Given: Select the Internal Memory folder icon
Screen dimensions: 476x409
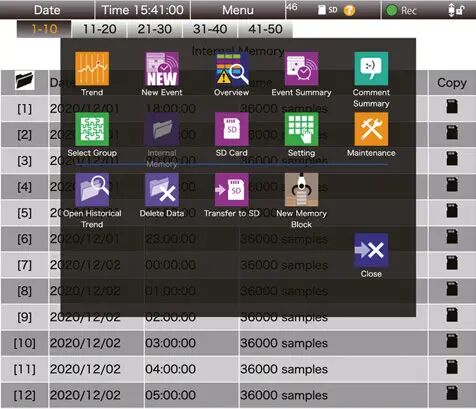Looking at the screenshot, I should point(162,129).
